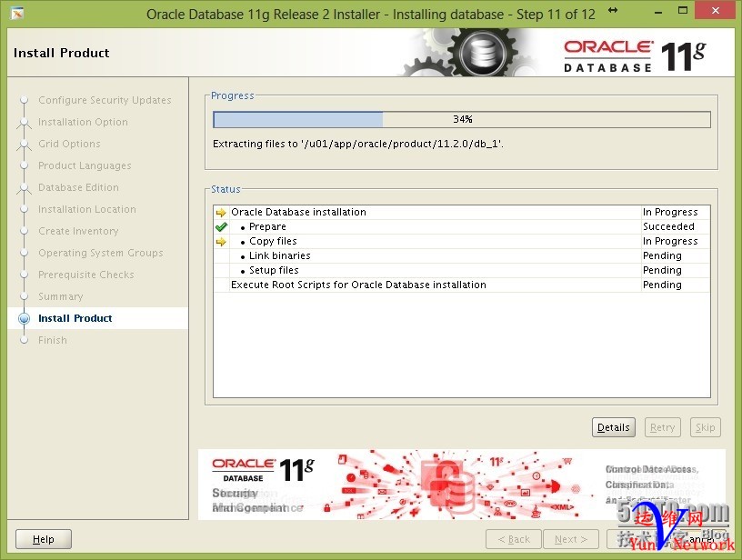The image size is (742, 560).
Task: Select Product Languages step
Action: pyautogui.click(x=85, y=165)
